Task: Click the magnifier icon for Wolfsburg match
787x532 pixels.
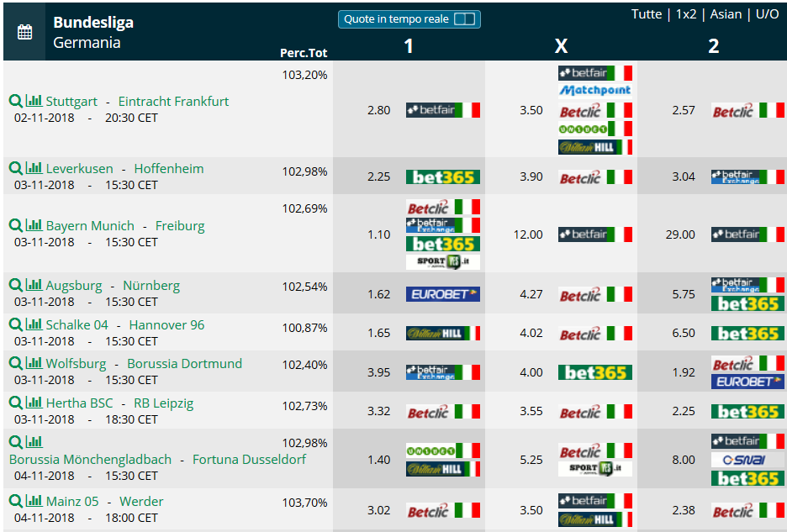Action: [16, 363]
